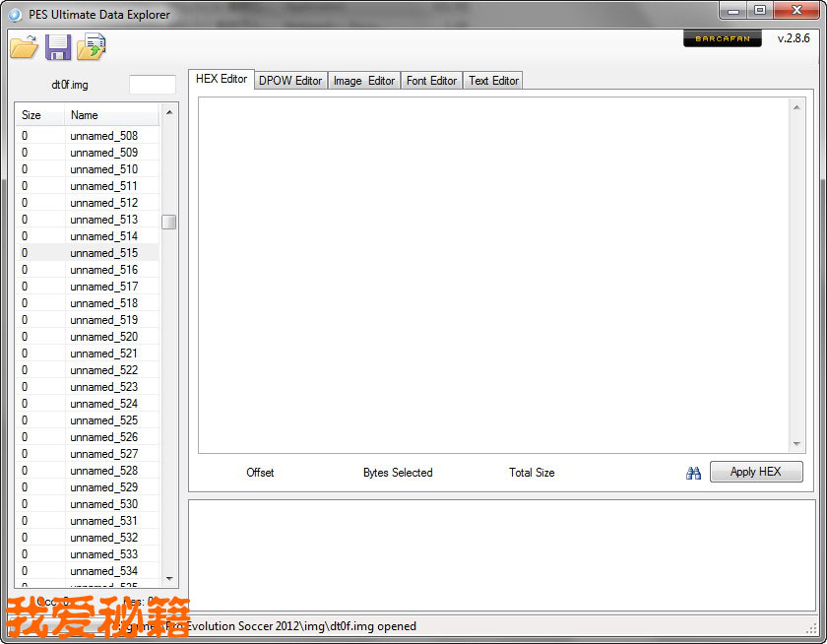Click the PES application title bar icon
Screen dimensions: 827x644
[15, 14]
